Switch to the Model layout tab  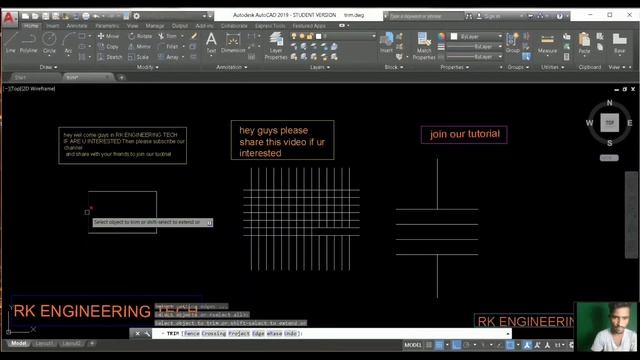click(18, 344)
